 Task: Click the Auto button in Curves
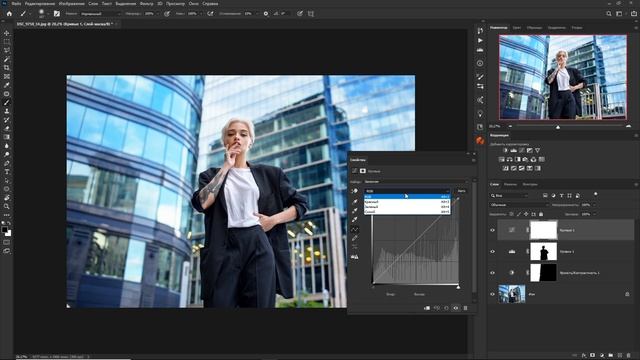pyautogui.click(x=461, y=191)
